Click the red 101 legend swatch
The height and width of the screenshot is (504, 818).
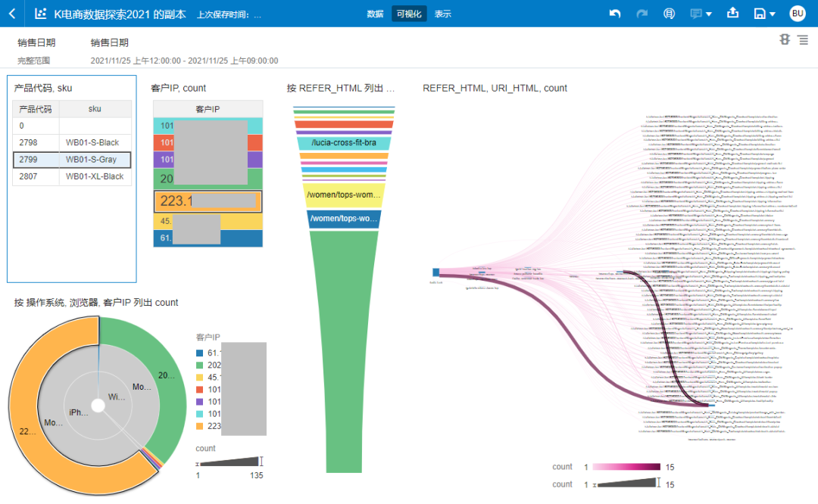click(x=199, y=389)
